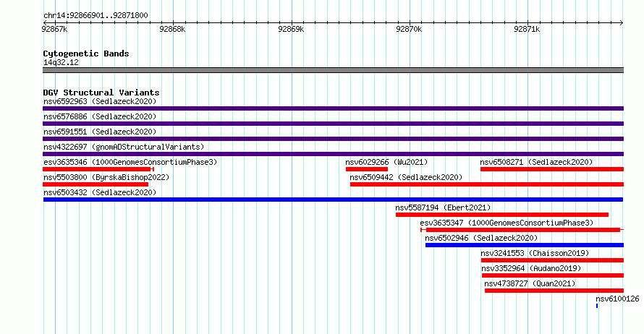The height and width of the screenshot is (334, 644).
Task: Open esv3635347 (1000GenomesConsortiumPhase3) label
Action: (x=507, y=223)
